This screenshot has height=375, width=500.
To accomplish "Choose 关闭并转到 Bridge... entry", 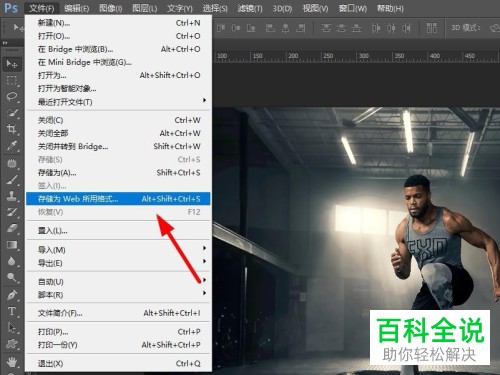I will (x=118, y=146).
